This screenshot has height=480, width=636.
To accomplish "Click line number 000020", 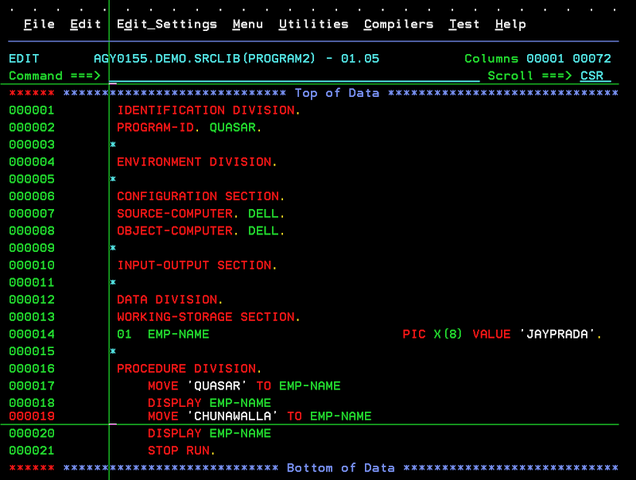I will tap(32, 433).
